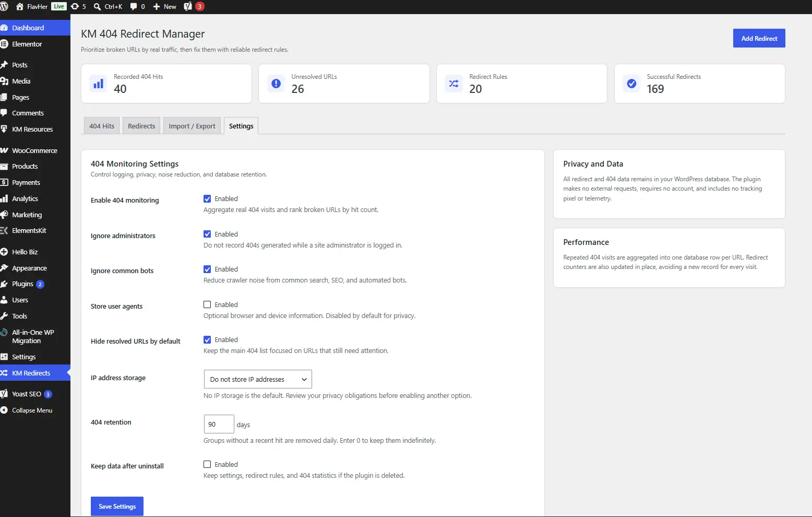The width and height of the screenshot is (812, 517).
Task: Click the Save Settings button
Action: click(x=117, y=506)
